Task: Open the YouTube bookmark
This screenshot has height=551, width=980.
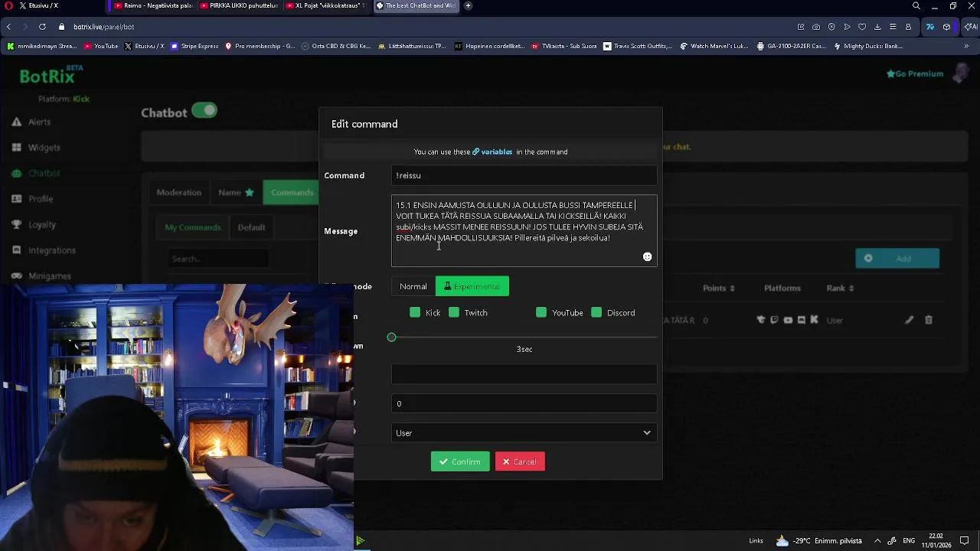Action: point(100,46)
